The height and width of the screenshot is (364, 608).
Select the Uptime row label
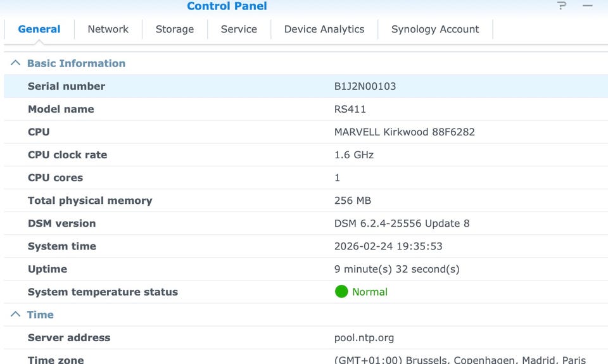(47, 269)
